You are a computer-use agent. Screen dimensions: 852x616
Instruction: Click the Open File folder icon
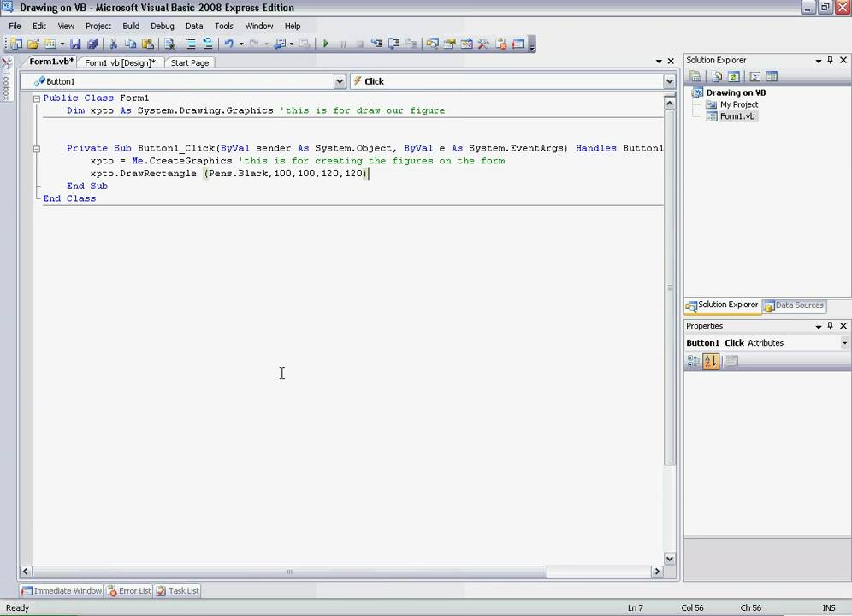coord(33,44)
